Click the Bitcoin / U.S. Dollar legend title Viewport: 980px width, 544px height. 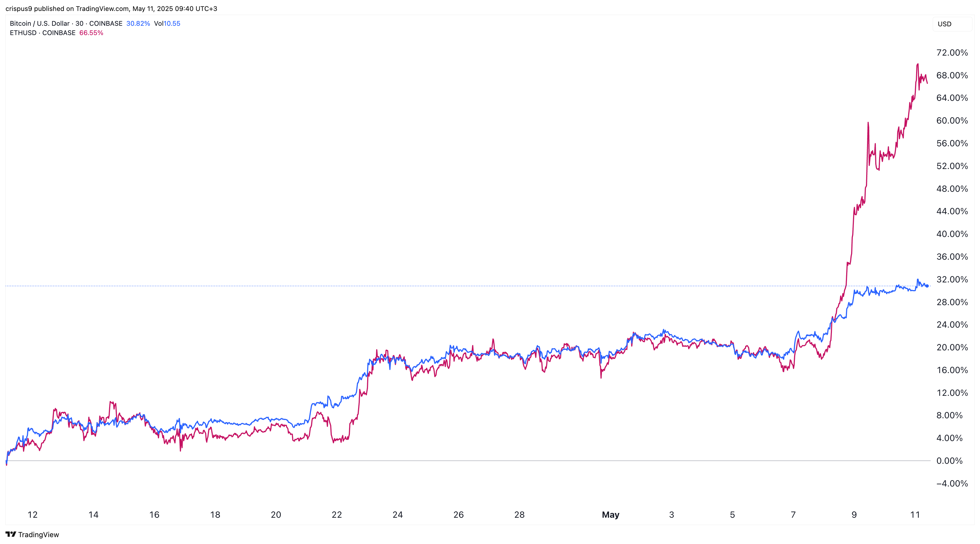pyautogui.click(x=39, y=24)
